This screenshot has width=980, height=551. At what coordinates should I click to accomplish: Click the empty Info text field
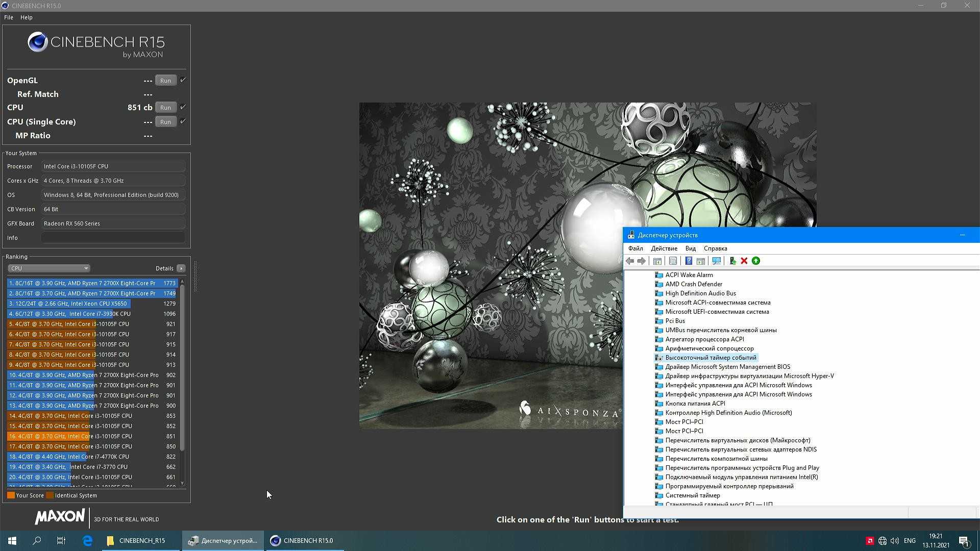pos(113,238)
